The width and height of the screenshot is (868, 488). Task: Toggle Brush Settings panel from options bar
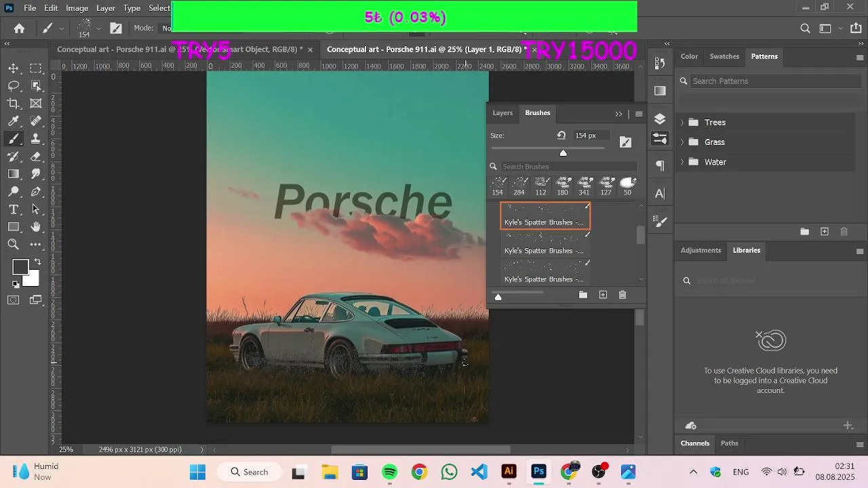[x=116, y=28]
